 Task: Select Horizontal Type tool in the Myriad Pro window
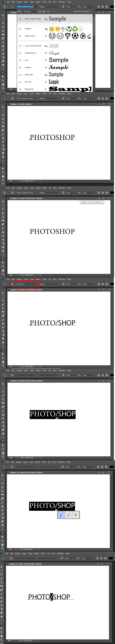coord(3,350)
